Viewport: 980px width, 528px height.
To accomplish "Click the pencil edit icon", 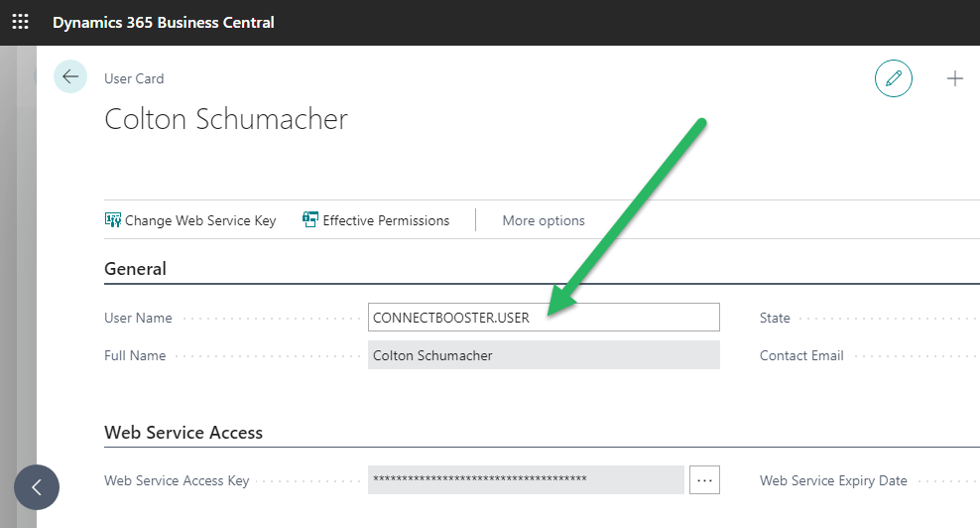I will pos(893,78).
